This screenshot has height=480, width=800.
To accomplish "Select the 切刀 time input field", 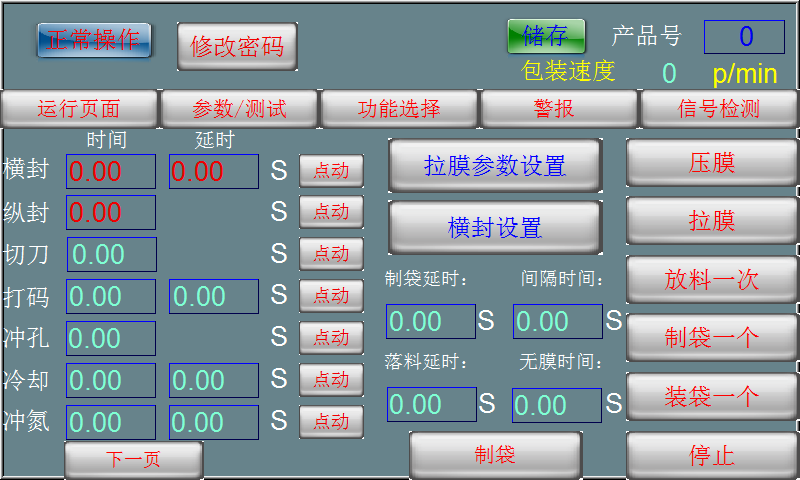I will (x=112, y=254).
